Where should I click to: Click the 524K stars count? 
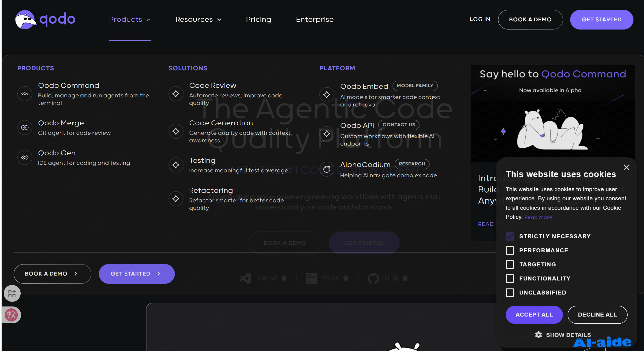(331, 278)
